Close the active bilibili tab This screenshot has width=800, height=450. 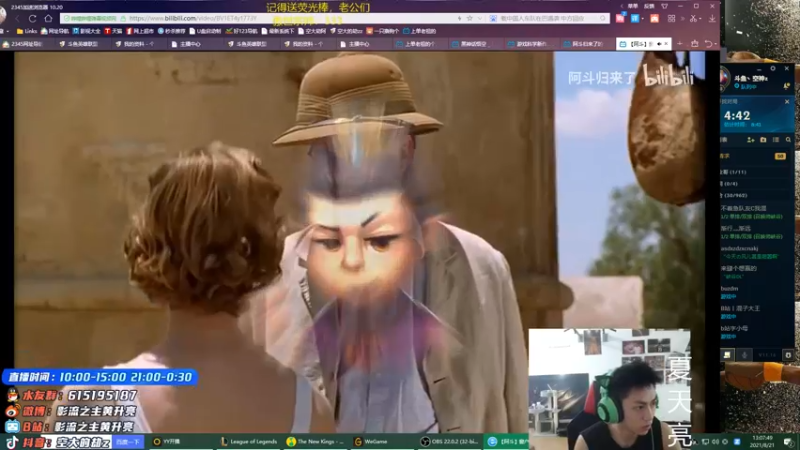(x=666, y=44)
